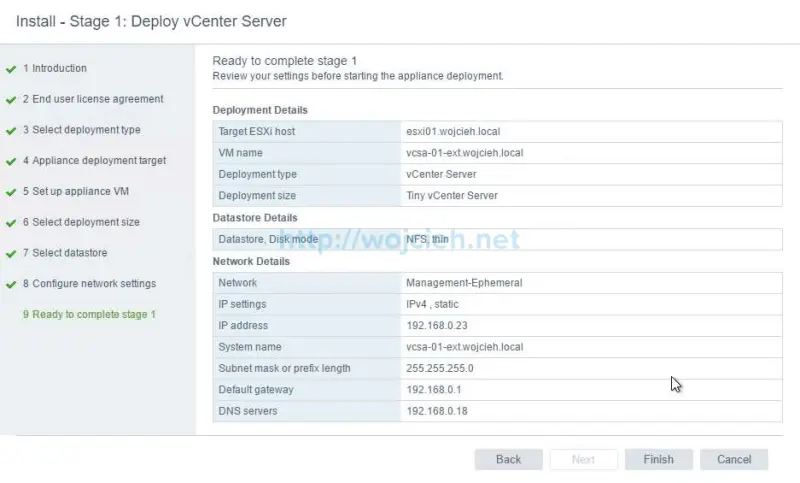800x483 pixels.
Task: Click the Datastore, Disk mode label
Action: (268, 239)
